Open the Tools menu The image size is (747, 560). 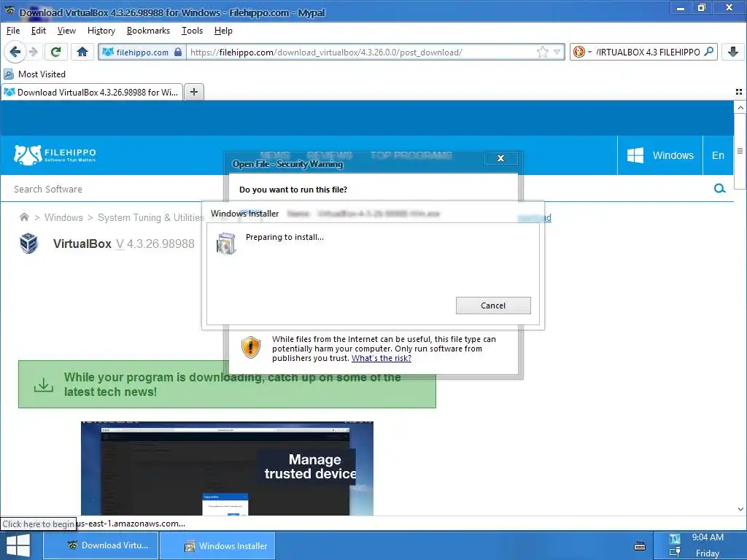click(x=192, y=31)
